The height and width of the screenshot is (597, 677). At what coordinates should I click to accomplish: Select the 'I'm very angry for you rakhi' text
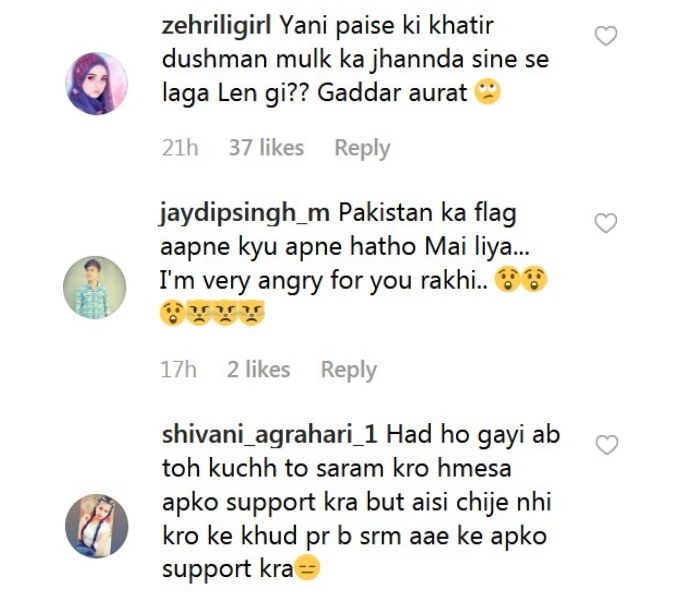point(324,281)
